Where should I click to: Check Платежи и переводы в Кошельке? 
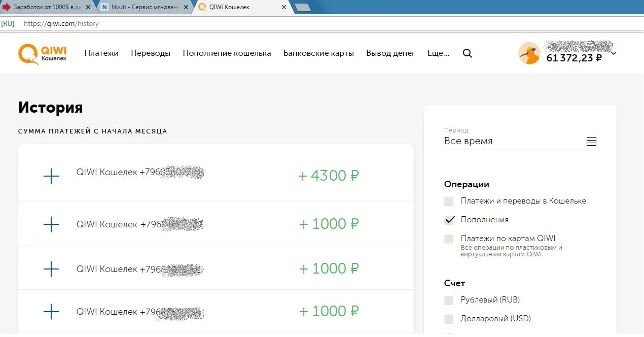tap(449, 201)
